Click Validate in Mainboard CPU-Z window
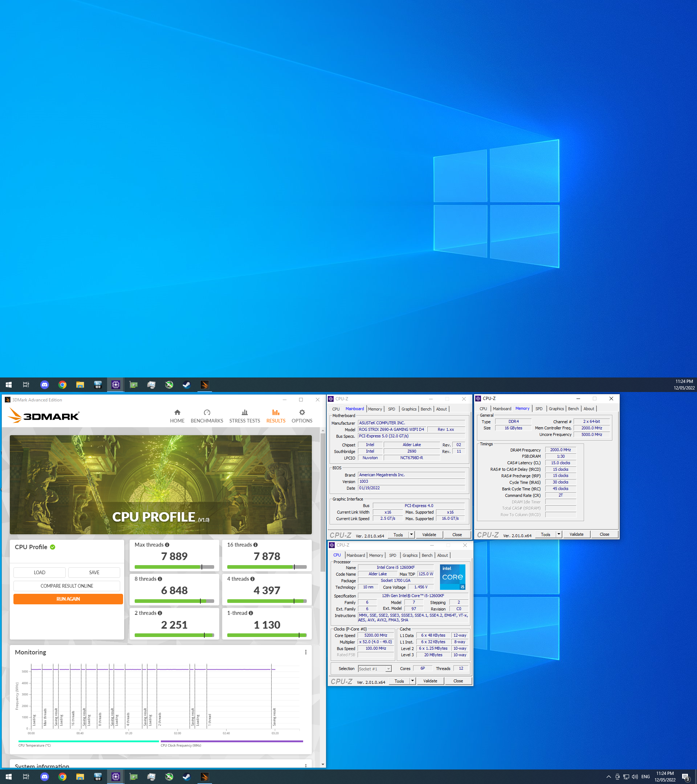This screenshot has height=784, width=697. point(429,535)
